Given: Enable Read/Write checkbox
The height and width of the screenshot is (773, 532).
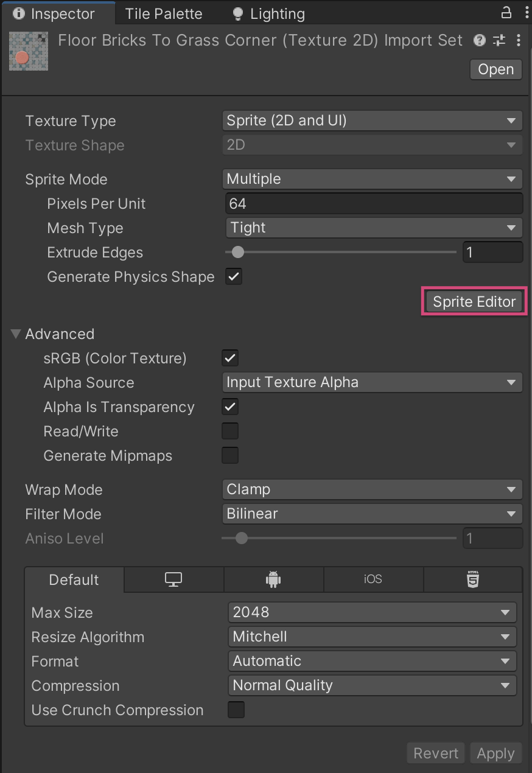Looking at the screenshot, I should (x=230, y=431).
